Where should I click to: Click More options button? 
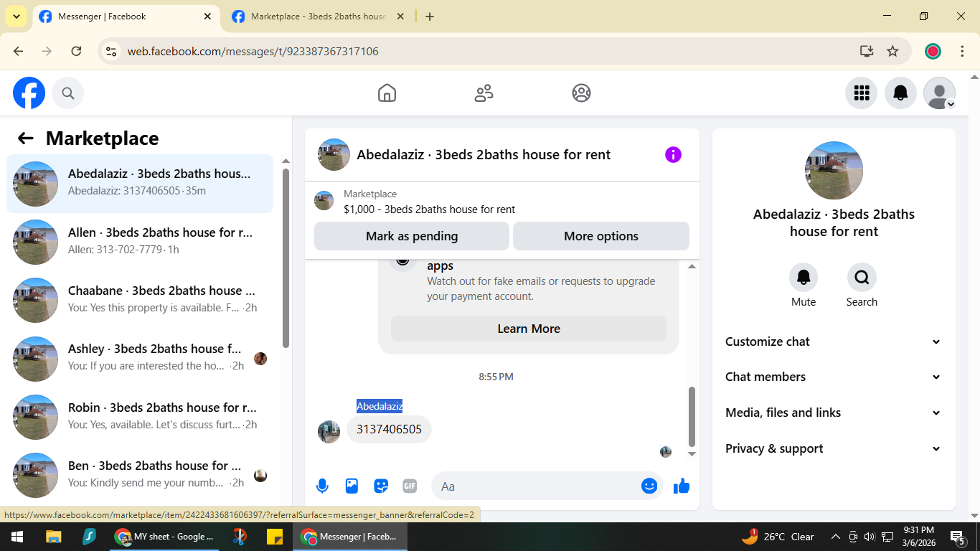point(601,236)
